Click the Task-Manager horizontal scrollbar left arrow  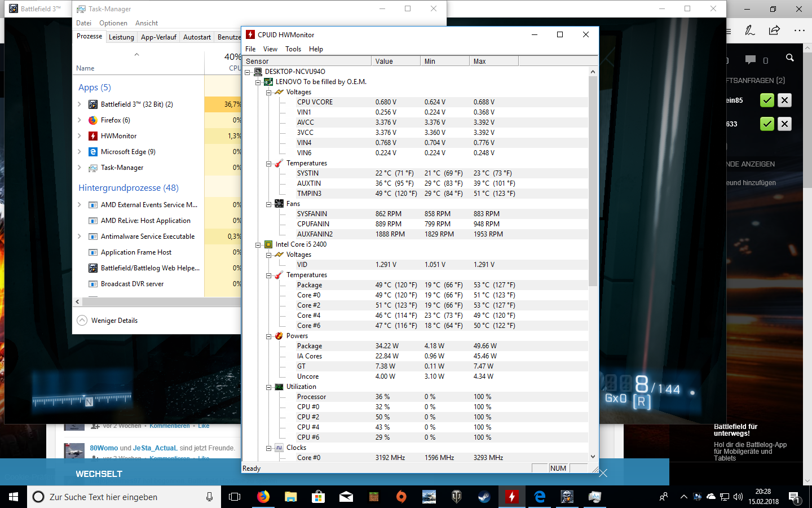point(78,302)
